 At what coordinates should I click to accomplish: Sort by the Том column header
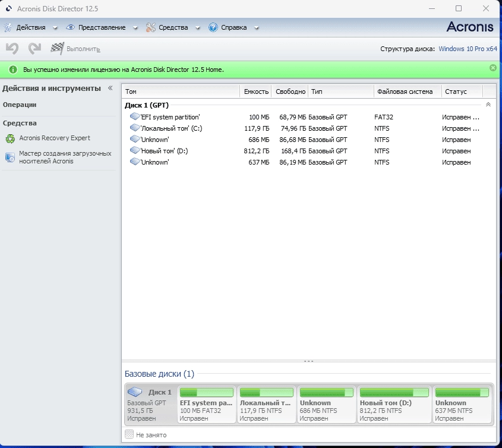tap(181, 92)
